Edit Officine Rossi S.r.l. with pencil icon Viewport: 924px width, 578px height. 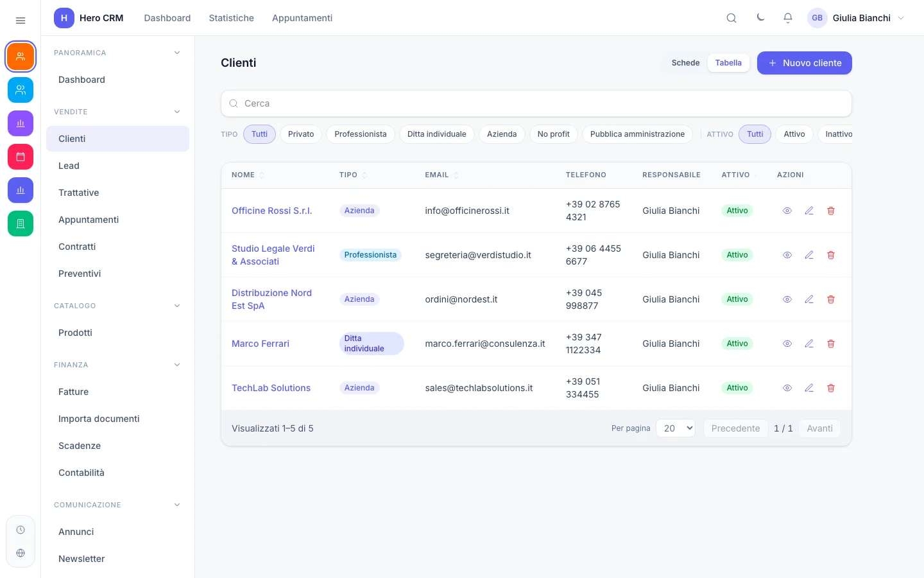tap(809, 211)
